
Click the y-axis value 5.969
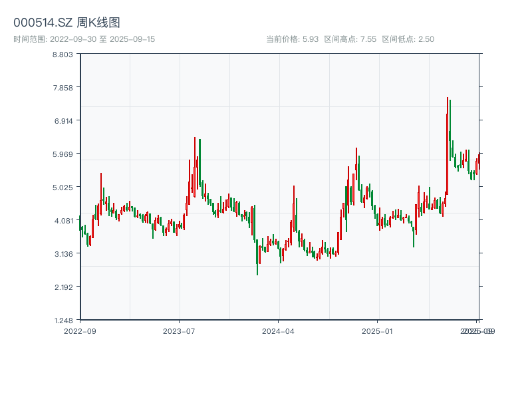[63, 154]
